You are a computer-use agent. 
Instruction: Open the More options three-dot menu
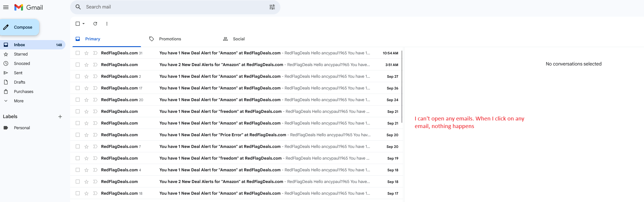(107, 24)
